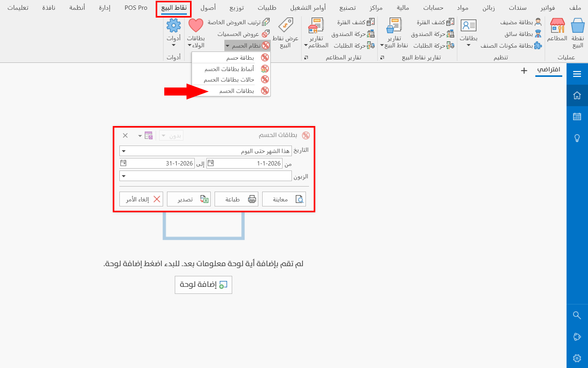Click the إضافة لوحة add board button

[203, 285]
